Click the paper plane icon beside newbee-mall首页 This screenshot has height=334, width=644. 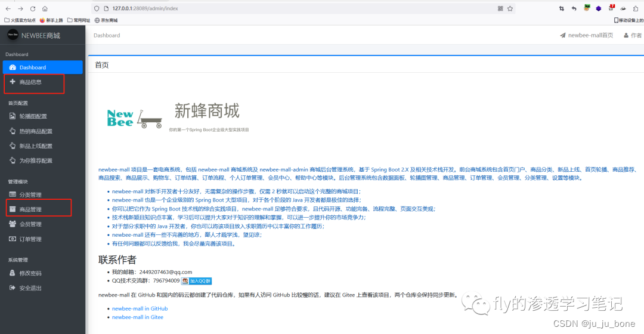tap(563, 35)
